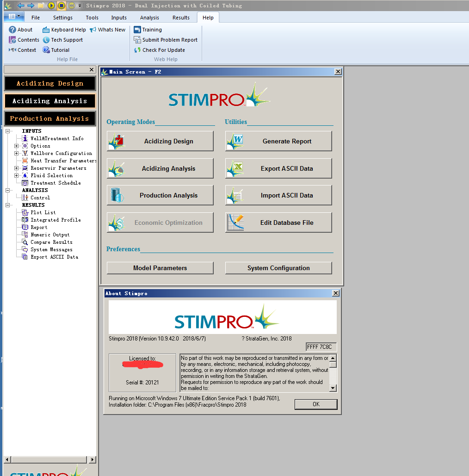Collapse the RESULTS tree node
The height and width of the screenshot is (476, 469).
click(x=7, y=205)
